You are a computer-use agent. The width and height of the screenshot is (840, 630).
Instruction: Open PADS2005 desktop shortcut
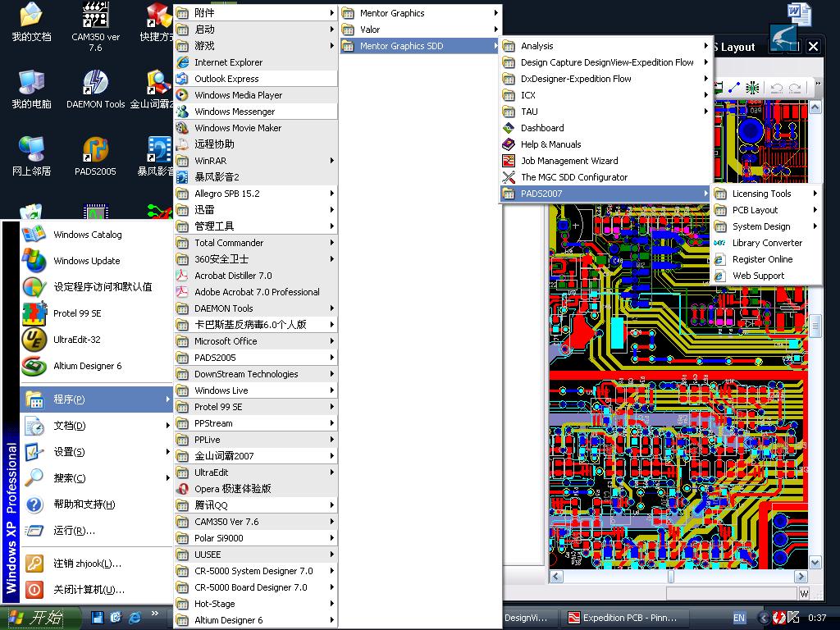click(95, 156)
